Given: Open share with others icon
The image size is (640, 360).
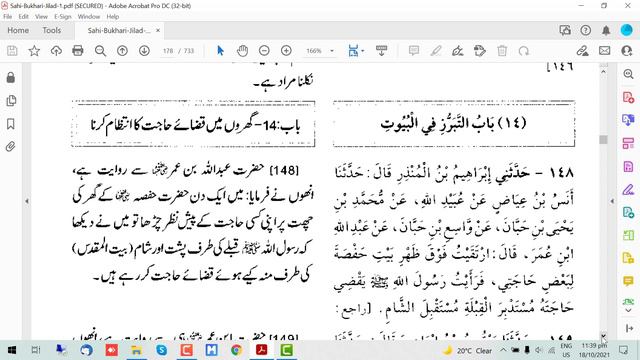Looking at the screenshot, I should click(x=627, y=51).
